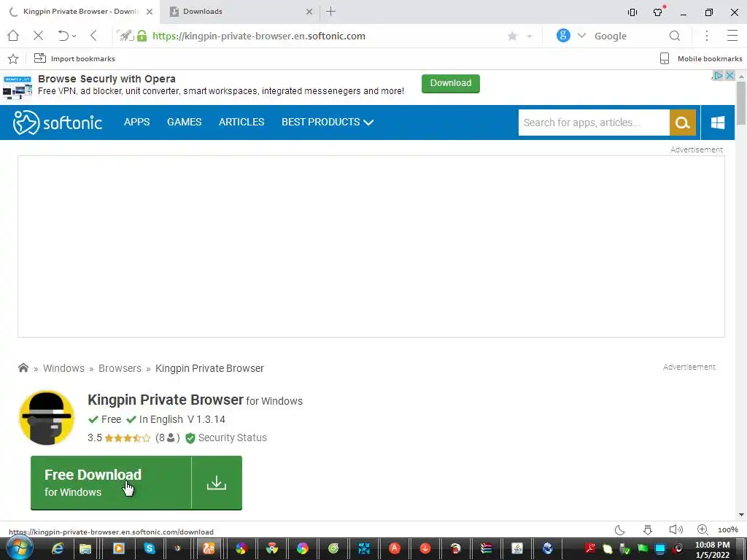Screen dimensions: 747x560
Task: Click the Windows platform selector icon
Action: 718,122
